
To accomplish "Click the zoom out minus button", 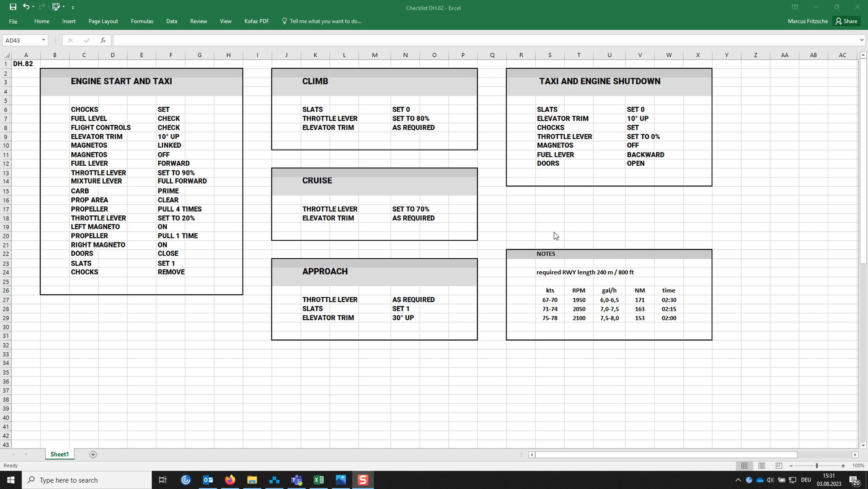I will pos(791,465).
